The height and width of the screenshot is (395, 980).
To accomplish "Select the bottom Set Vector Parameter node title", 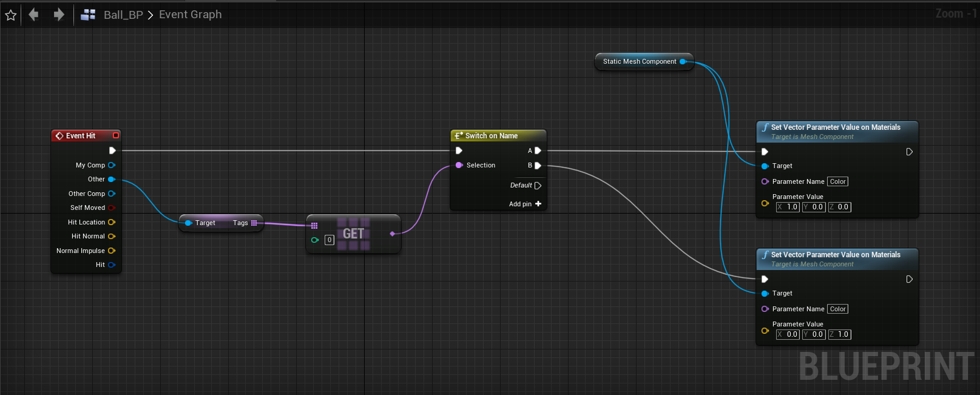I will (836, 255).
